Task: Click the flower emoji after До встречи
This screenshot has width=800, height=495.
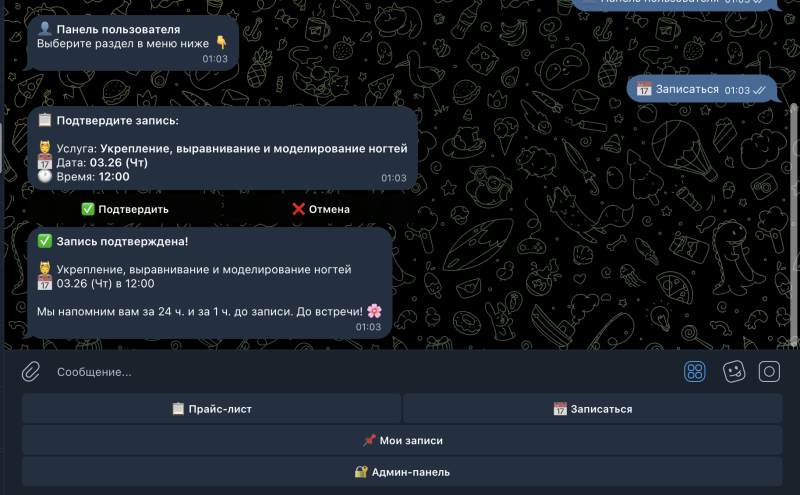Action: [x=374, y=311]
